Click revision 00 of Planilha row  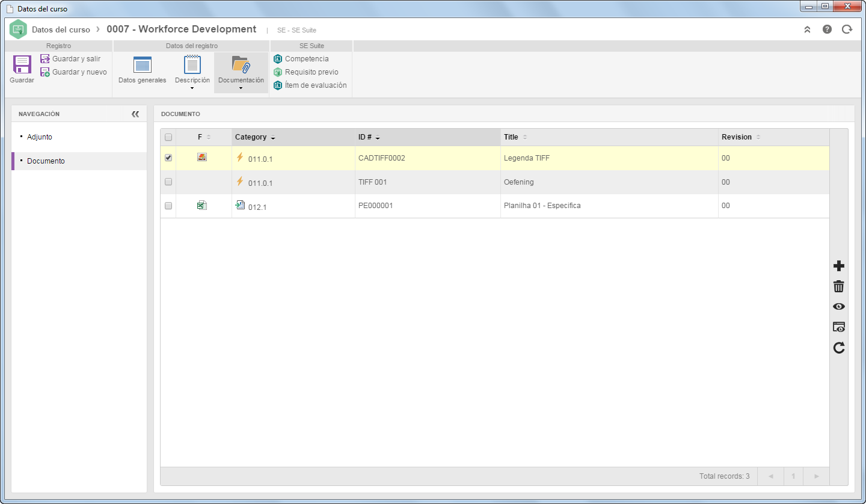pos(726,206)
